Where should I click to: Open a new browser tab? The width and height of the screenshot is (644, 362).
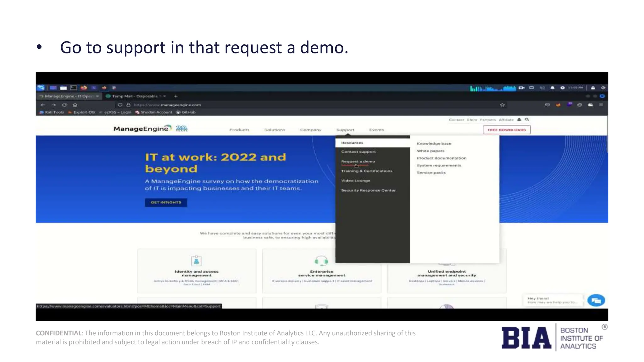pyautogui.click(x=176, y=96)
